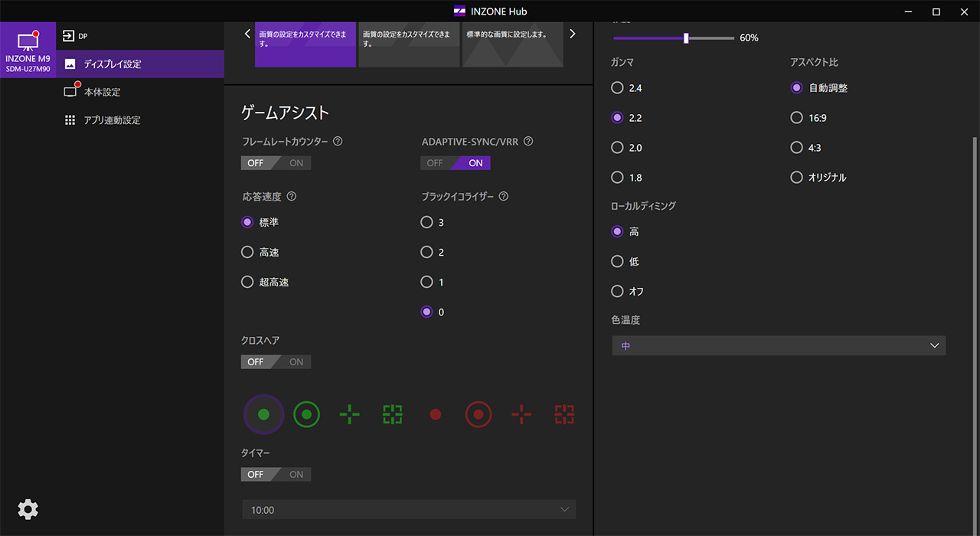Pick the green plus-shaped crosshair
This screenshot has height=536, width=980.
pyautogui.click(x=350, y=414)
